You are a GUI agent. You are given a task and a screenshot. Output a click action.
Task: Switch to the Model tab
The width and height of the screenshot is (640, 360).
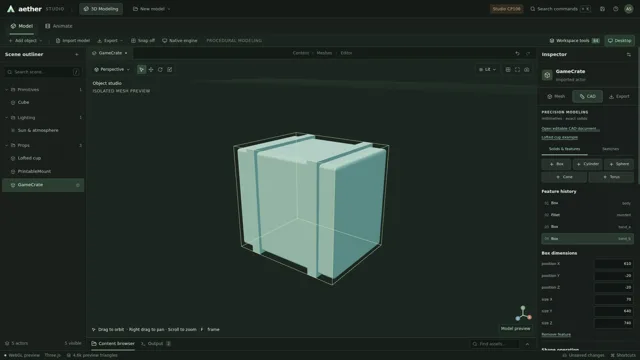[x=22, y=26]
